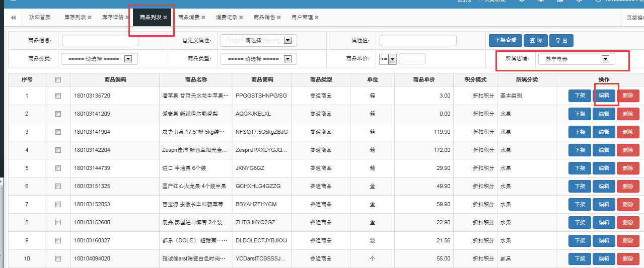This screenshot has width=644, height=268.
Task: Focus the 商品信息 input field
Action: tap(100, 41)
